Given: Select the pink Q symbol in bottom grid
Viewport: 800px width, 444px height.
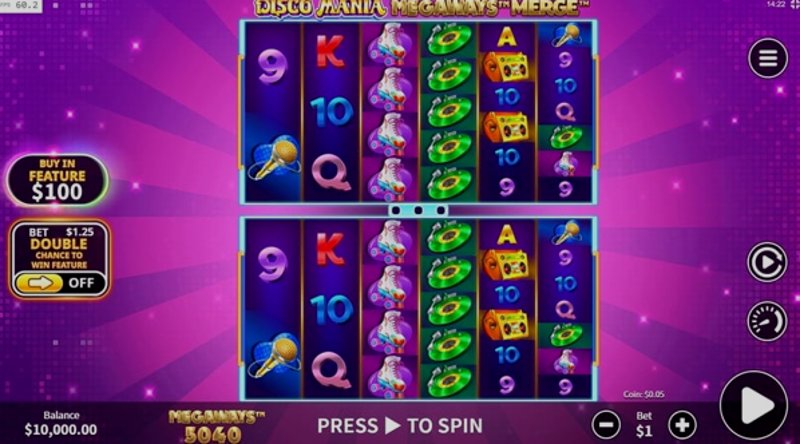Looking at the screenshot, I should [x=331, y=370].
